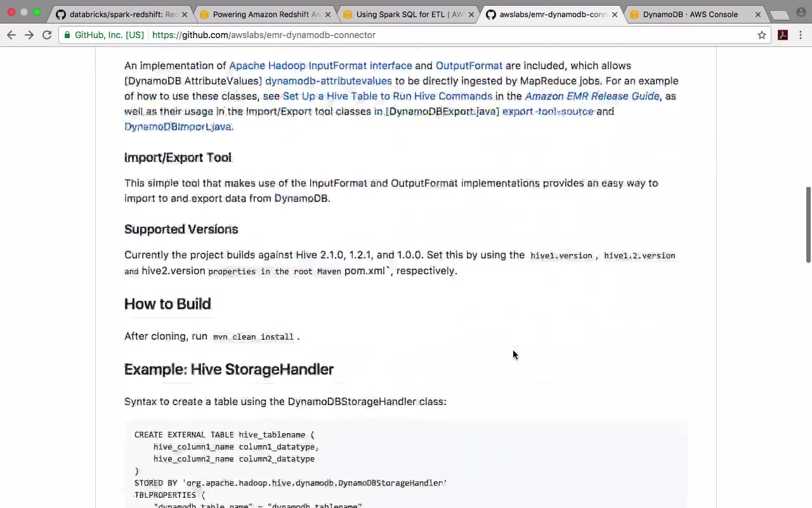Switch to the DynamoDB AWS Console tab

[694, 14]
